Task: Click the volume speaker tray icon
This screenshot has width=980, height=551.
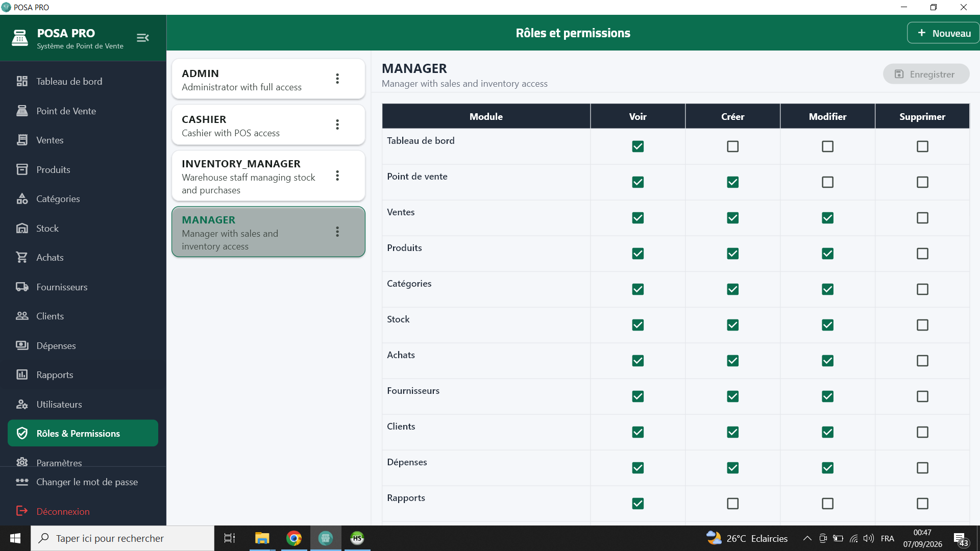Action: (x=868, y=538)
